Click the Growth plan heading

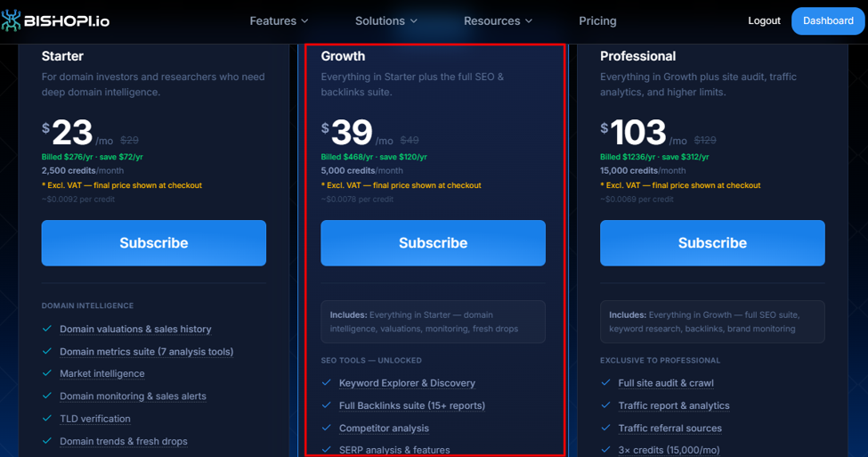(343, 56)
